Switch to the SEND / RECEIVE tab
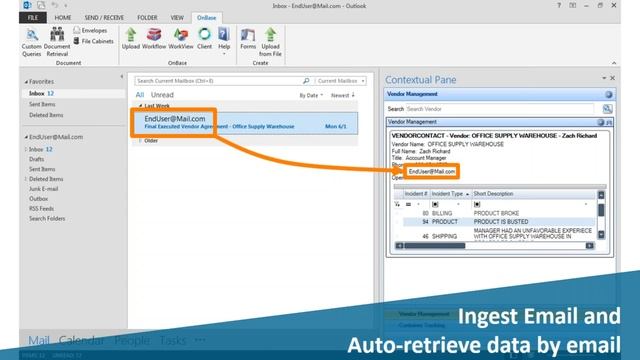 pyautogui.click(x=104, y=18)
